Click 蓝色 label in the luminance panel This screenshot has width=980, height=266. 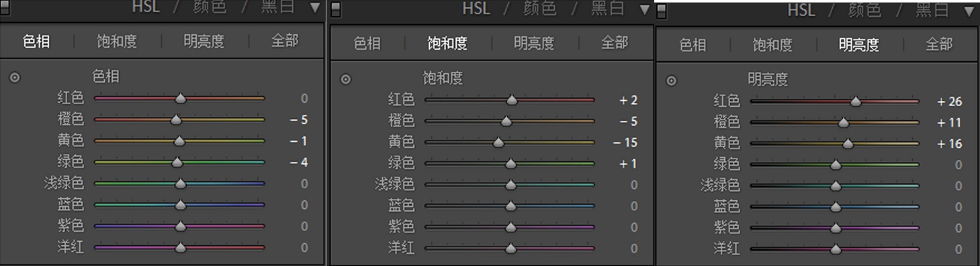coord(727,207)
